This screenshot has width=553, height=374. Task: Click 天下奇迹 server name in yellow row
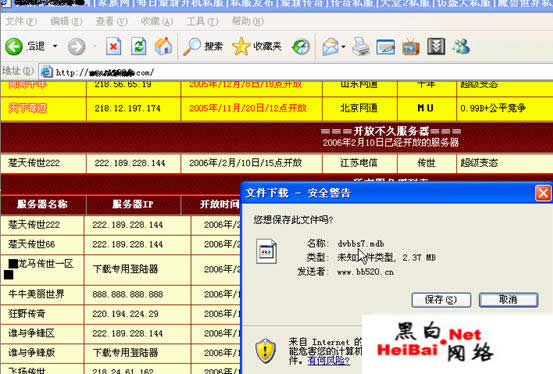click(x=28, y=108)
